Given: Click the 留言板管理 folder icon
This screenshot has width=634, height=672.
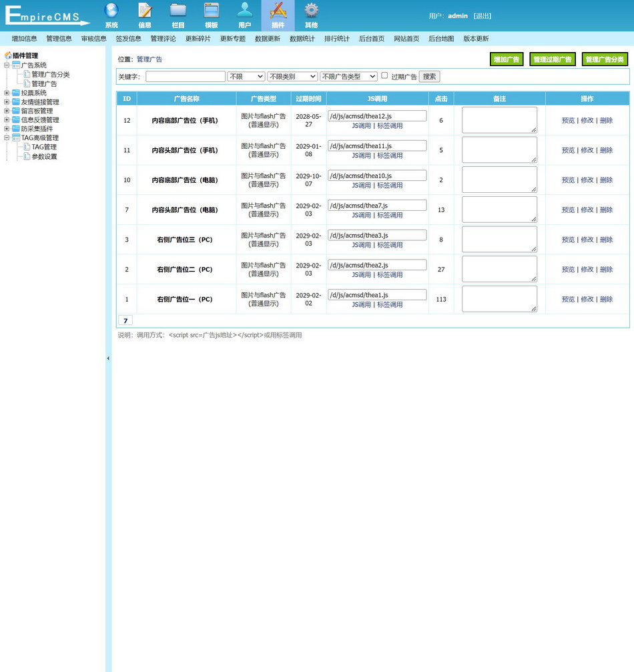Looking at the screenshot, I should point(16,111).
